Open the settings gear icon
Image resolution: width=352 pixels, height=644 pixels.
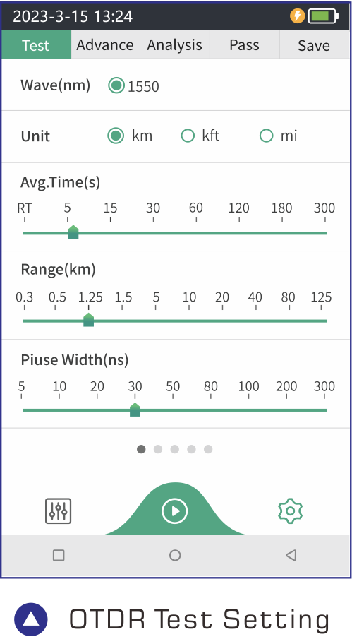click(290, 511)
